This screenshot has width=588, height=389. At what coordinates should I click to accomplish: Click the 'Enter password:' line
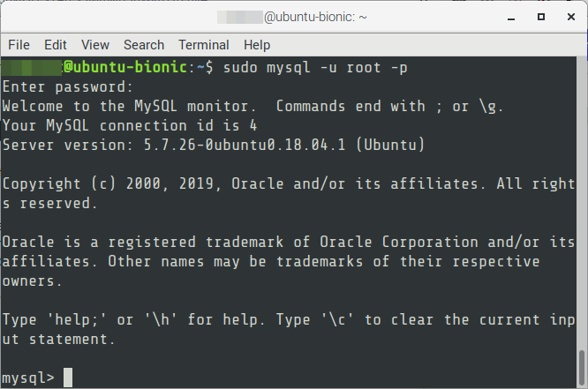pyautogui.click(x=68, y=87)
